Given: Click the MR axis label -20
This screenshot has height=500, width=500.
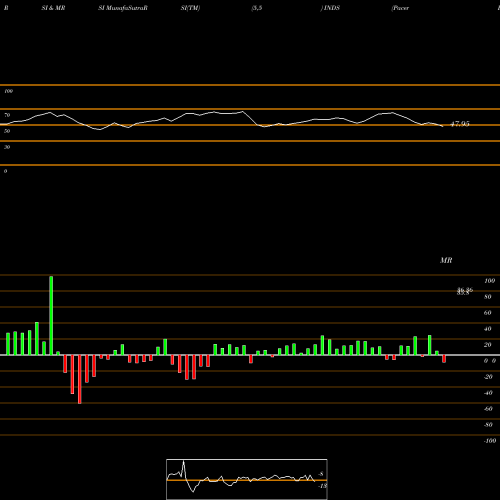Looking at the screenshot, I should [488, 377].
